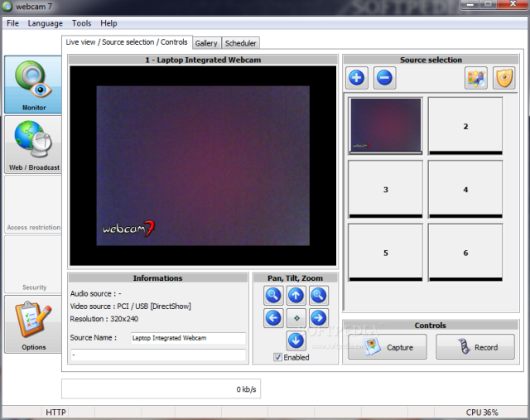Click the Pan, Tilt, Zoom header
This screenshot has width=530, height=420.
click(295, 278)
